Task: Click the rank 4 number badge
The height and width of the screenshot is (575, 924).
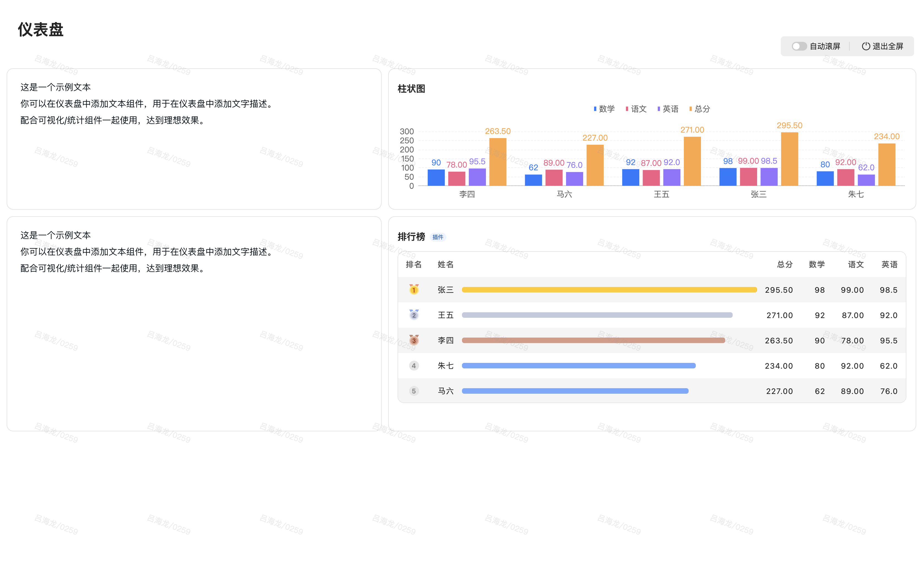Action: [414, 366]
